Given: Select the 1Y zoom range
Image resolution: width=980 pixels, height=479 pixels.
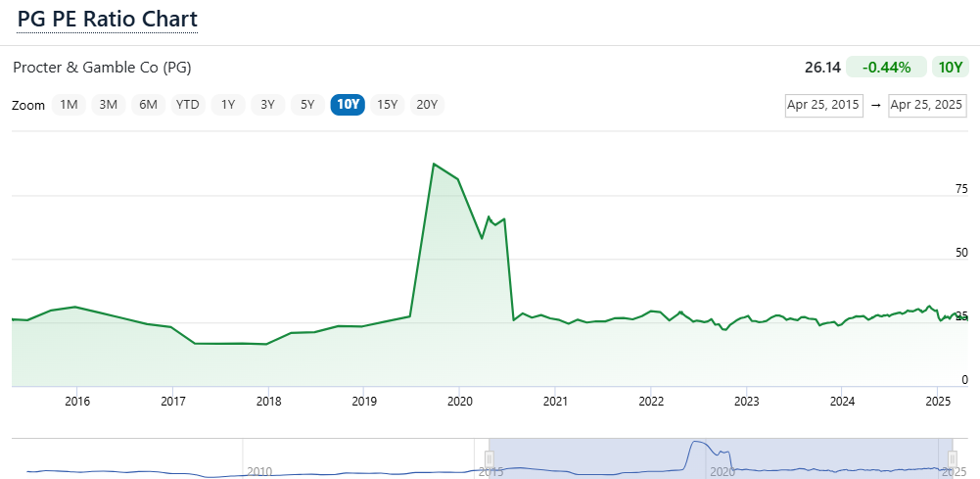Looking at the screenshot, I should tap(228, 105).
